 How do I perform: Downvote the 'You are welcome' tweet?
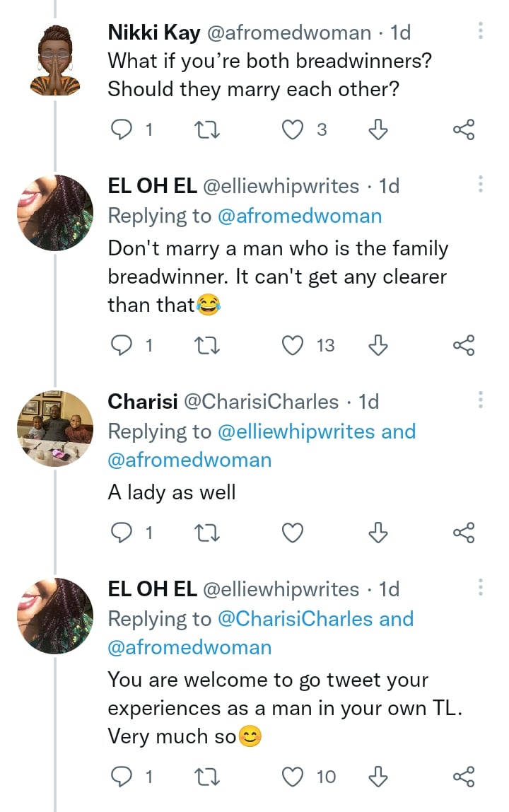(x=379, y=777)
